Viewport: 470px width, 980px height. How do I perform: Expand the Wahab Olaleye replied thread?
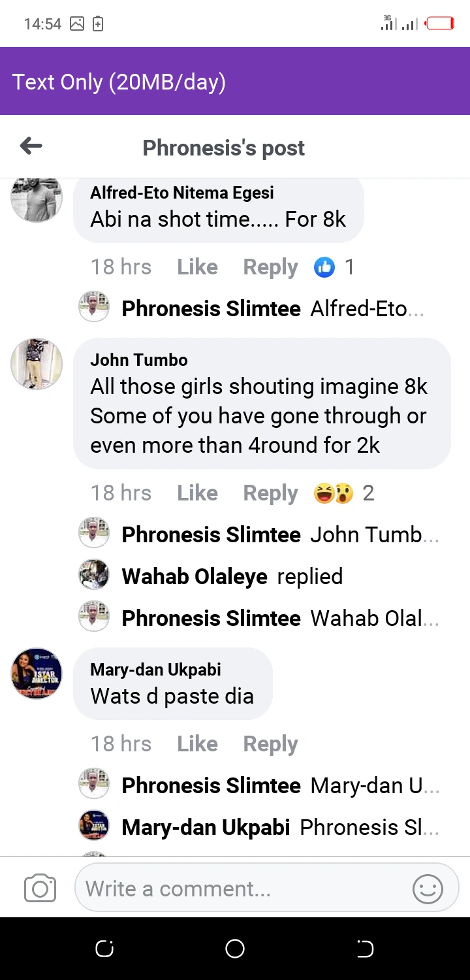232,576
